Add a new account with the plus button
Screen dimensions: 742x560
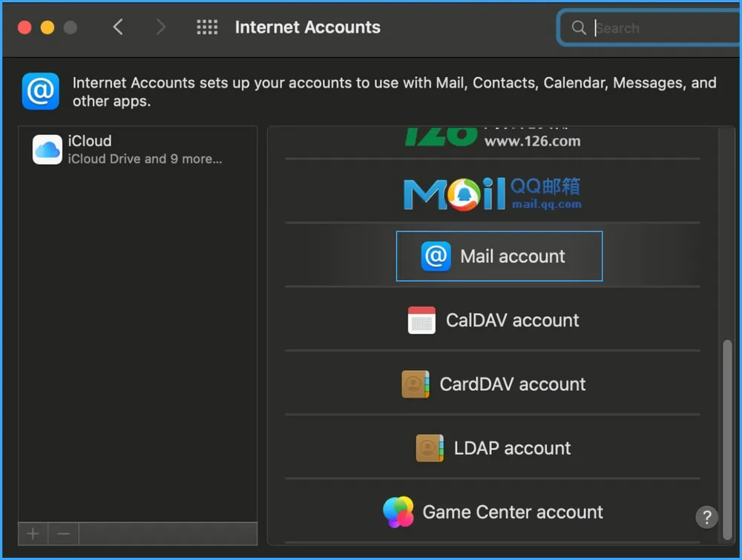tap(32, 533)
